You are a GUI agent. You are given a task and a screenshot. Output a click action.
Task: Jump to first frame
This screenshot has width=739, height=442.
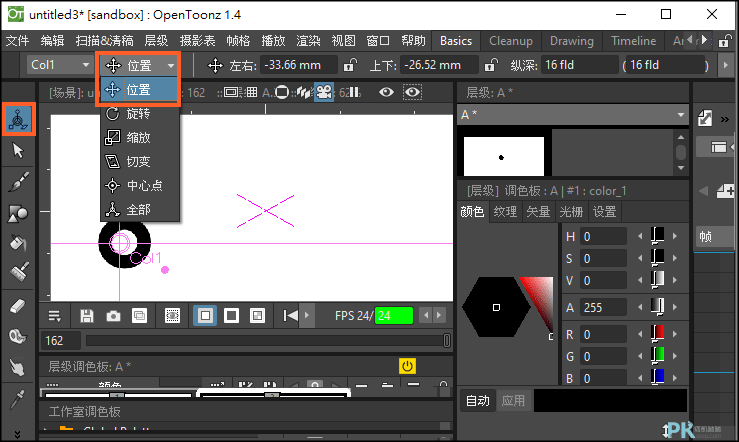[290, 315]
